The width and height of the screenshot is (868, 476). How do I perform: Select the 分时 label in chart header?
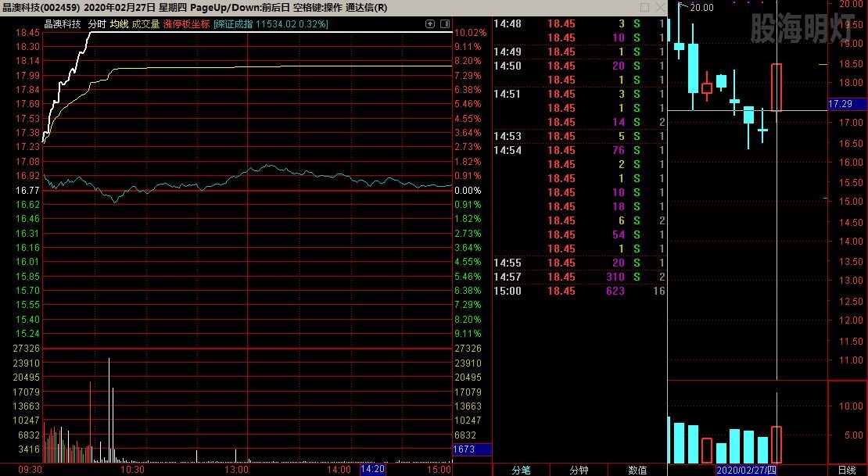[97, 23]
